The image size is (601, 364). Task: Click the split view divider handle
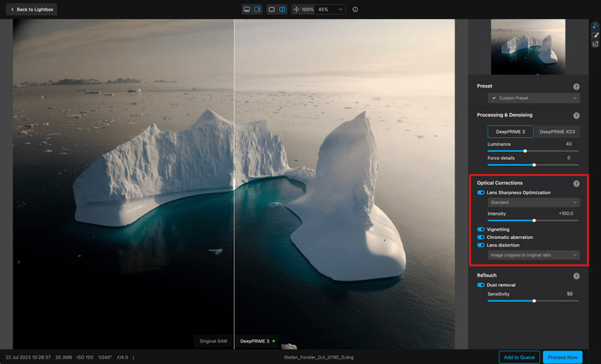(234, 184)
